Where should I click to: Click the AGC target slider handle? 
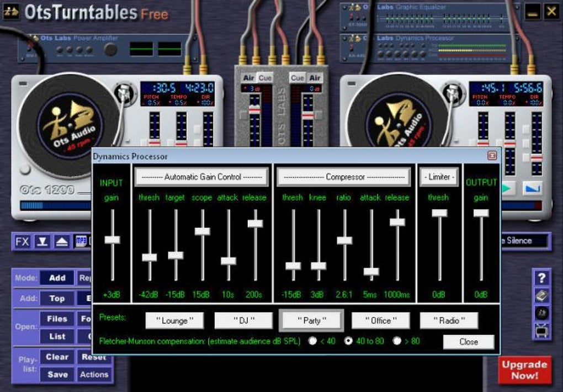pos(176,256)
